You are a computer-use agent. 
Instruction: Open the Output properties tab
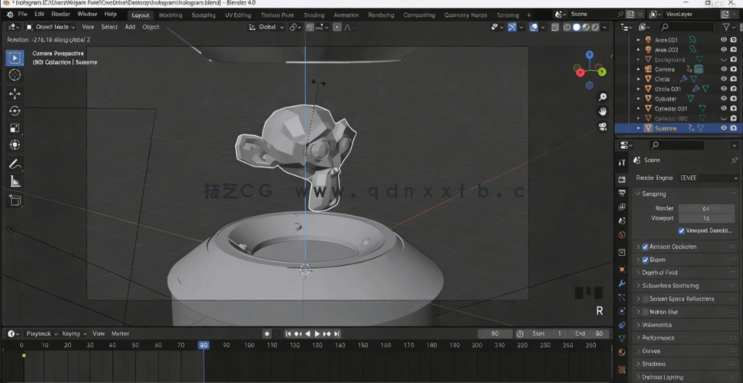[622, 193]
